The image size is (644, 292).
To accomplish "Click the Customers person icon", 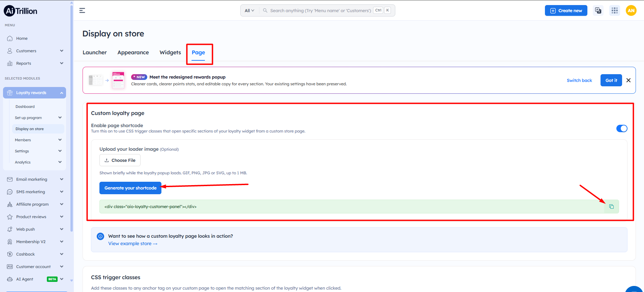I will (10, 51).
